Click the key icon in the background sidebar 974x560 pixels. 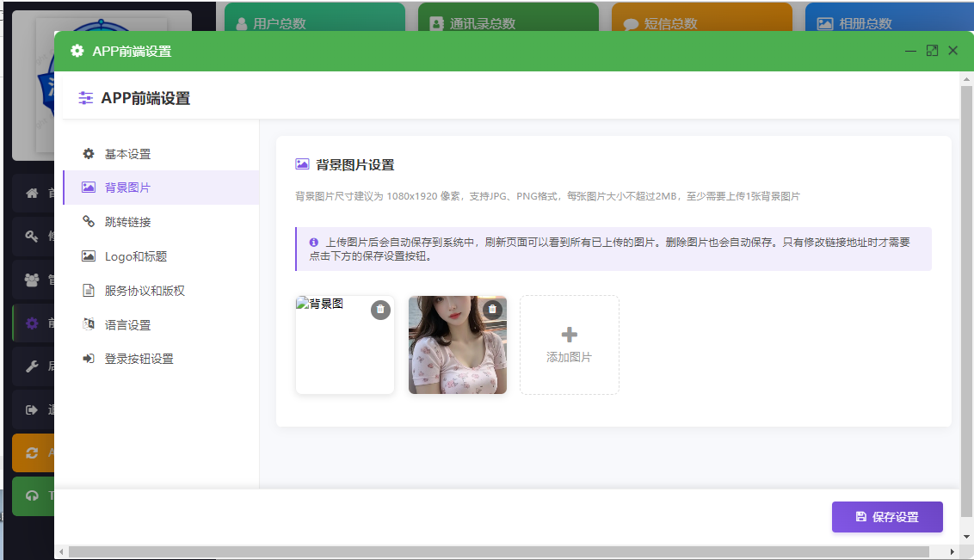pyautogui.click(x=32, y=236)
